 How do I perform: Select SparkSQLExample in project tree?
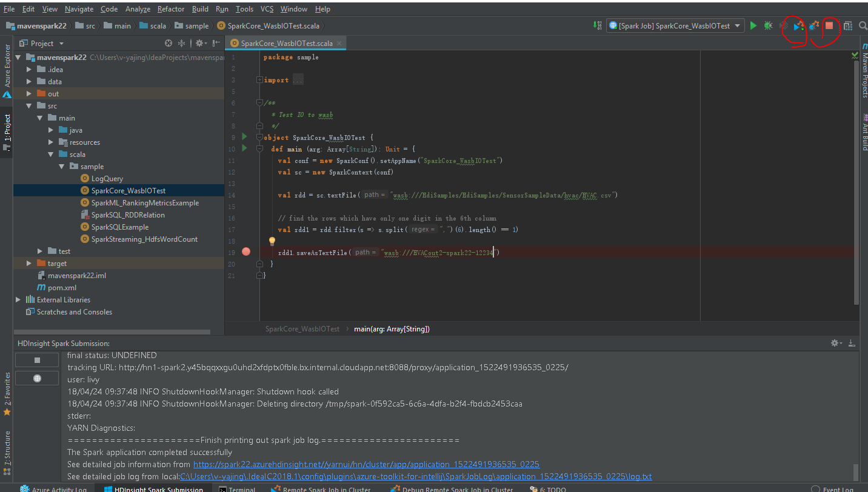point(120,227)
